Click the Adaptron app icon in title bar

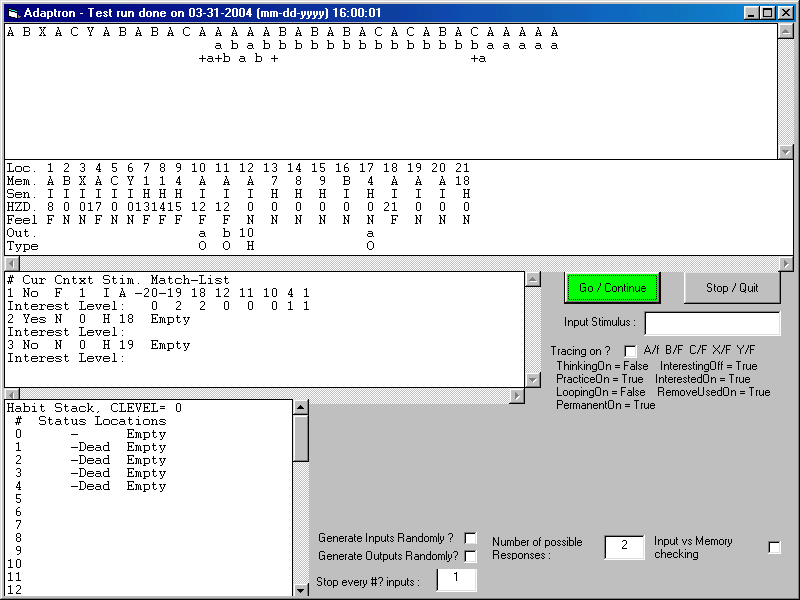click(13, 13)
